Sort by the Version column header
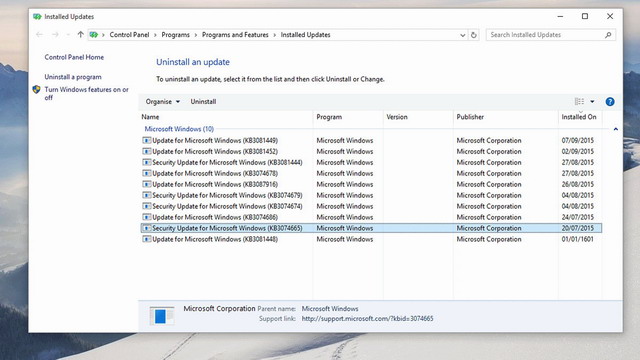This screenshot has width=640, height=360. tap(418, 117)
